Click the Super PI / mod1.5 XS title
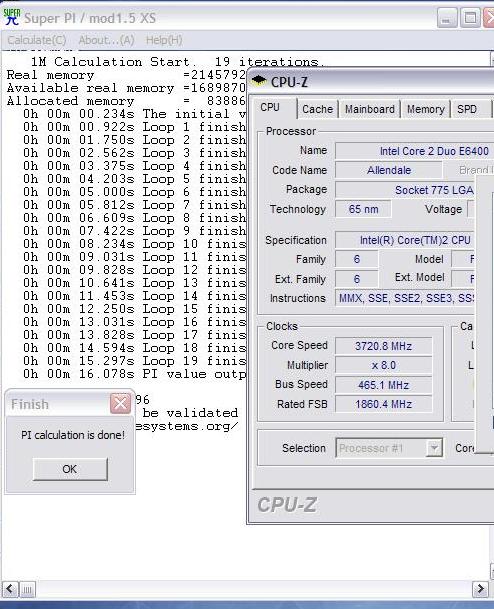494x609 pixels. 90,18
